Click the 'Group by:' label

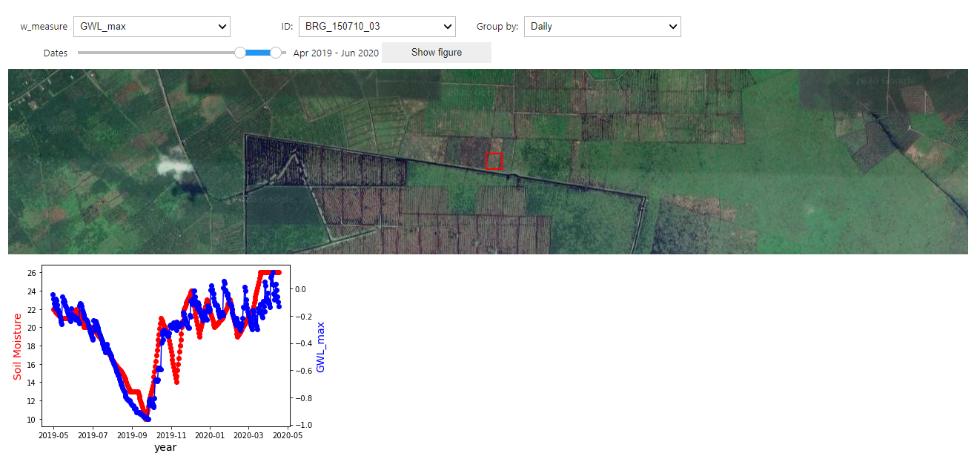tap(497, 27)
